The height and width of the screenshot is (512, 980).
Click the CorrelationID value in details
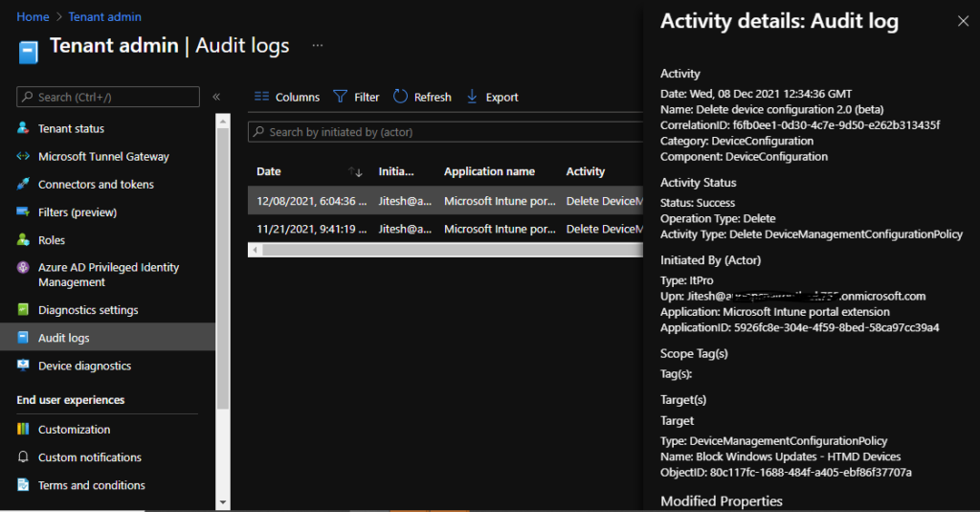point(836,125)
